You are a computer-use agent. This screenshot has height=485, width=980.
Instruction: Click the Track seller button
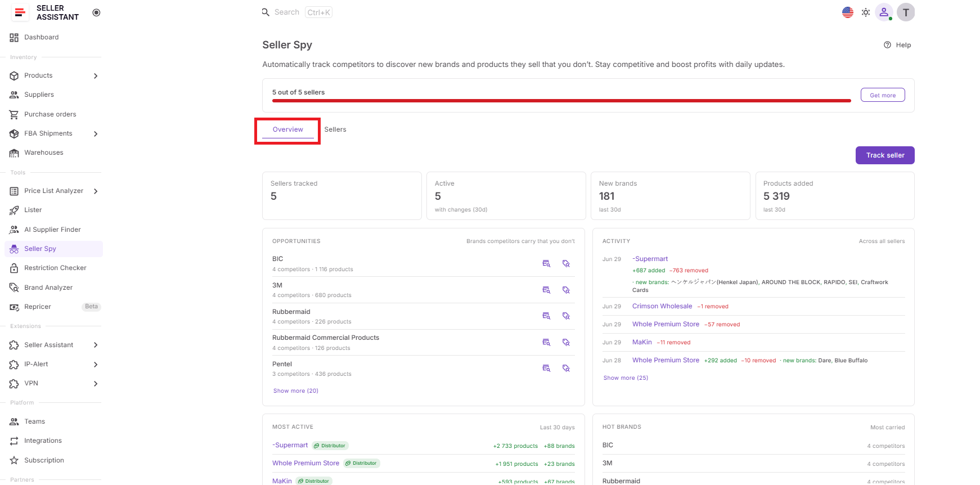885,155
